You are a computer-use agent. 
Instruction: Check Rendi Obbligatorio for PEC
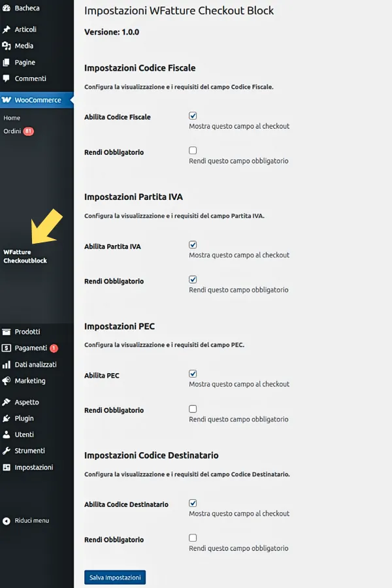193,409
